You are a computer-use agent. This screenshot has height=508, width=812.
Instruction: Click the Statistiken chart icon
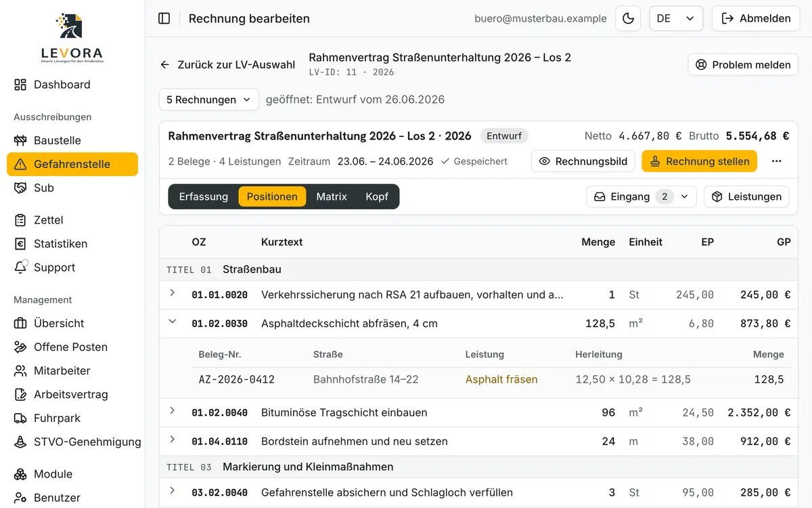point(20,244)
